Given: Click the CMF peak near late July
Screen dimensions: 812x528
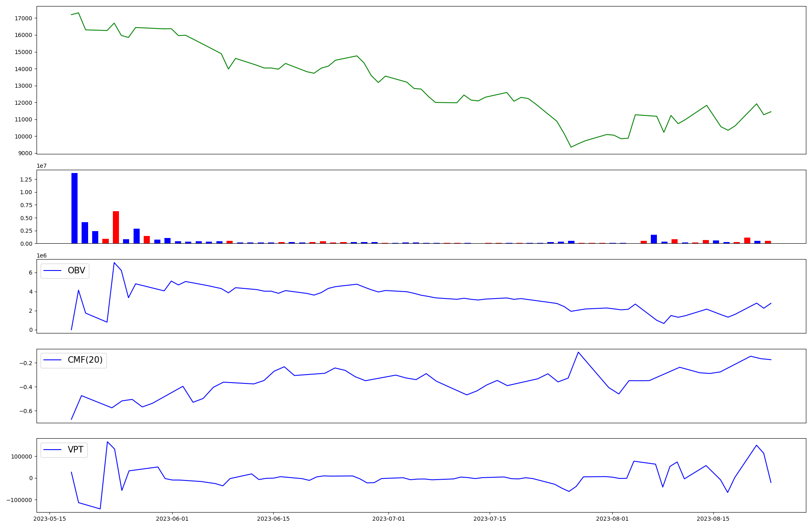Looking at the screenshot, I should [x=578, y=352].
